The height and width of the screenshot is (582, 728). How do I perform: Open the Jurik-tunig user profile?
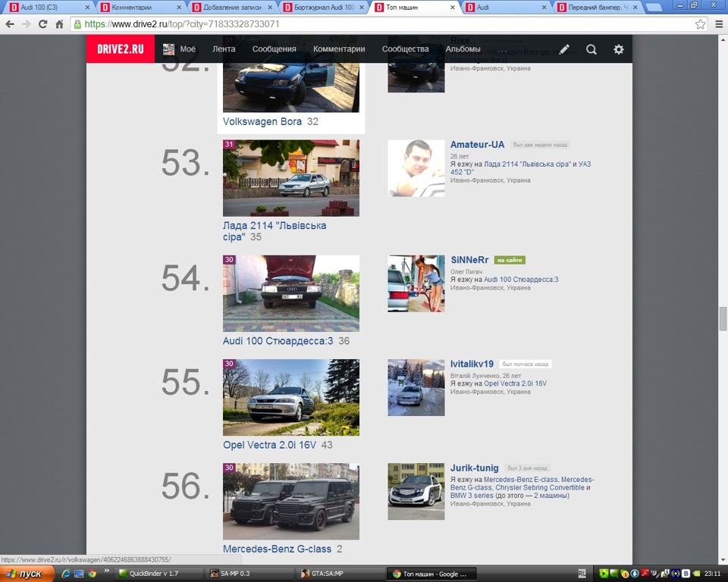[475, 468]
